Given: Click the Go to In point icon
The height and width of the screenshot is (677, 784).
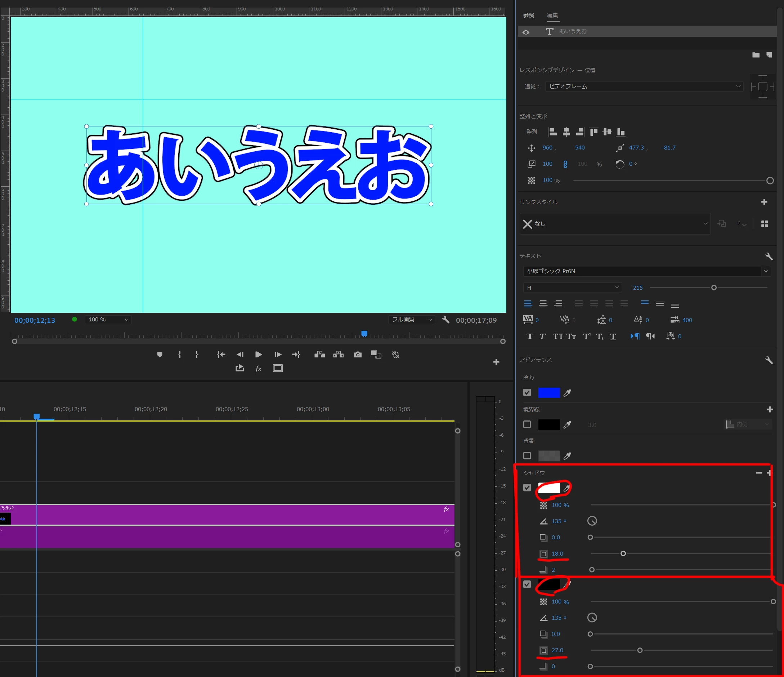Looking at the screenshot, I should point(221,355).
